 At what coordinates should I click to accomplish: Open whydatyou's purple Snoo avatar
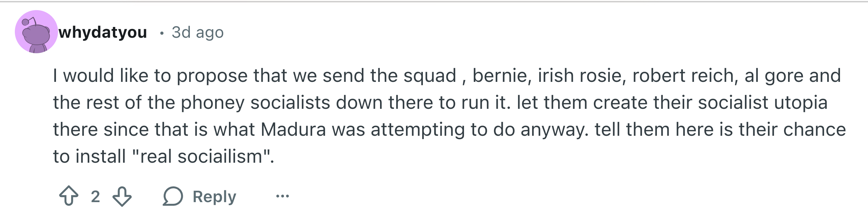pos(36,32)
